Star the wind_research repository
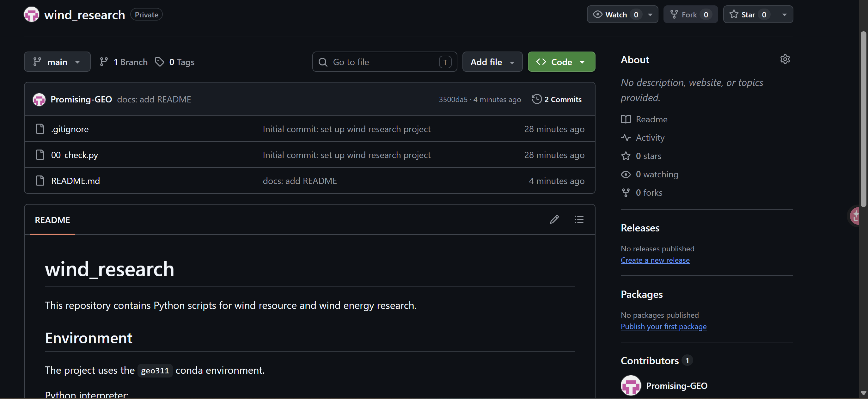 point(749,15)
